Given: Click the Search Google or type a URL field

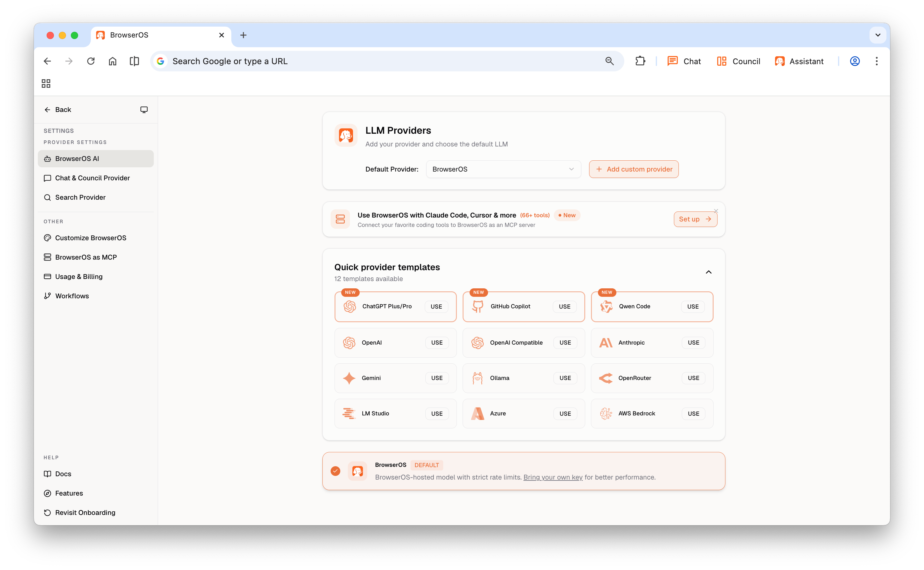Looking at the screenshot, I should (387, 61).
